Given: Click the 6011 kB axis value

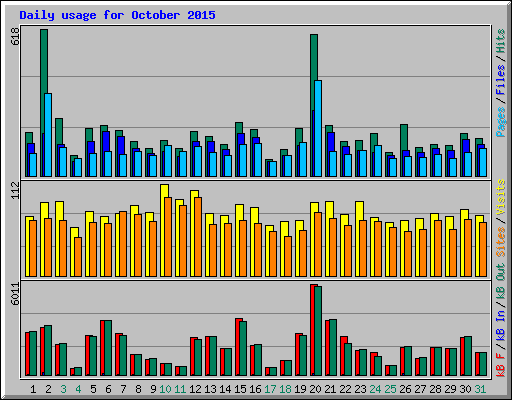Looking at the screenshot, I should coord(16,294).
